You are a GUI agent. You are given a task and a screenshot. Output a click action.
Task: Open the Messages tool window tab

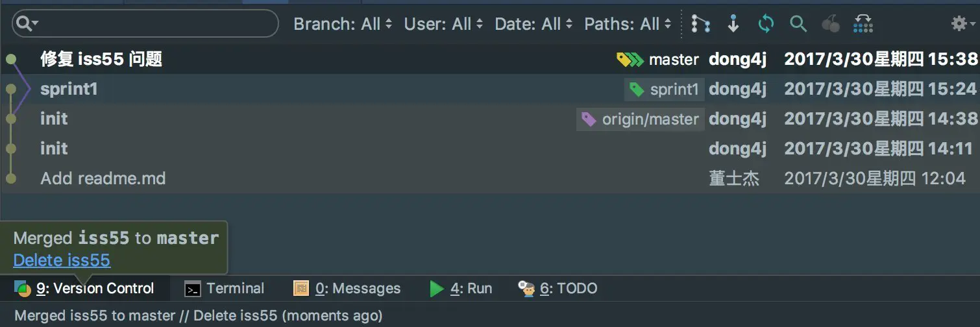pyautogui.click(x=347, y=289)
